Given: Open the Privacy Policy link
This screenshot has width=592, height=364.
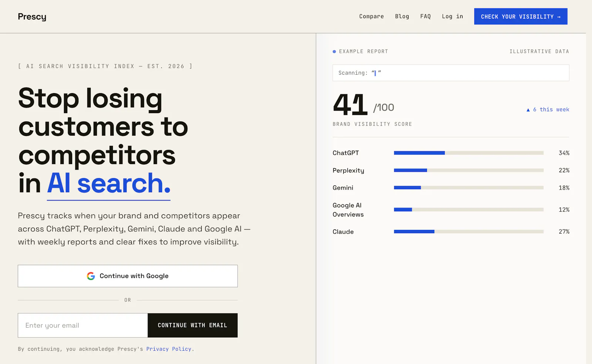Looking at the screenshot, I should click(x=169, y=349).
